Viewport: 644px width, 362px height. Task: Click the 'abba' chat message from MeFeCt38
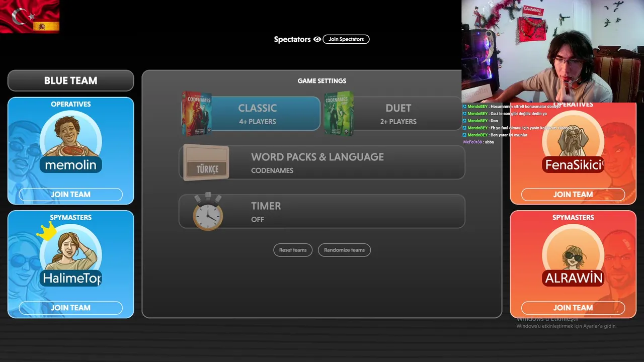478,142
